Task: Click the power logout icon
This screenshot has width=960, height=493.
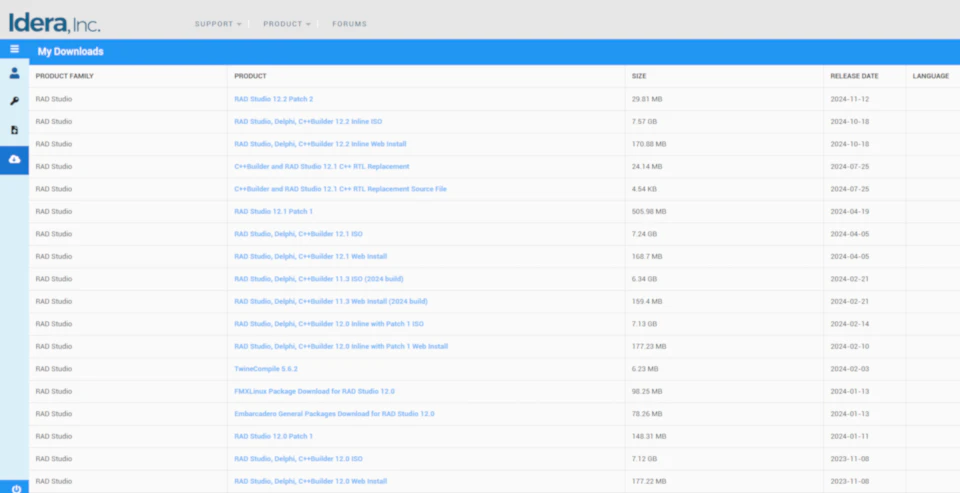Action: click(x=15, y=489)
